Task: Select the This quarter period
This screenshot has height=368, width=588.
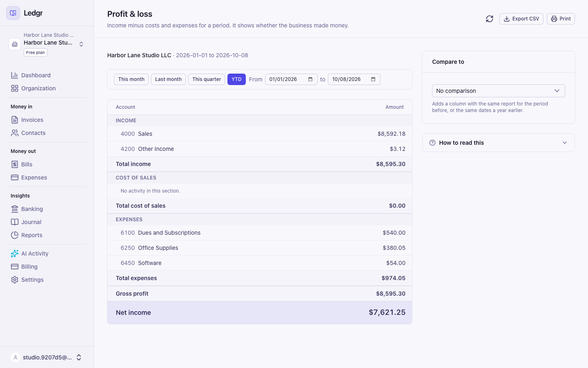Action: click(x=207, y=79)
